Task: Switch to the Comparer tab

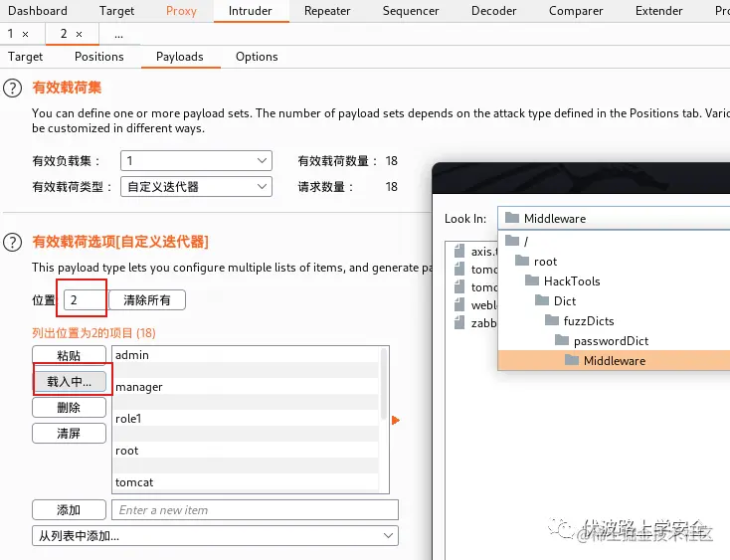Action: coord(576,11)
